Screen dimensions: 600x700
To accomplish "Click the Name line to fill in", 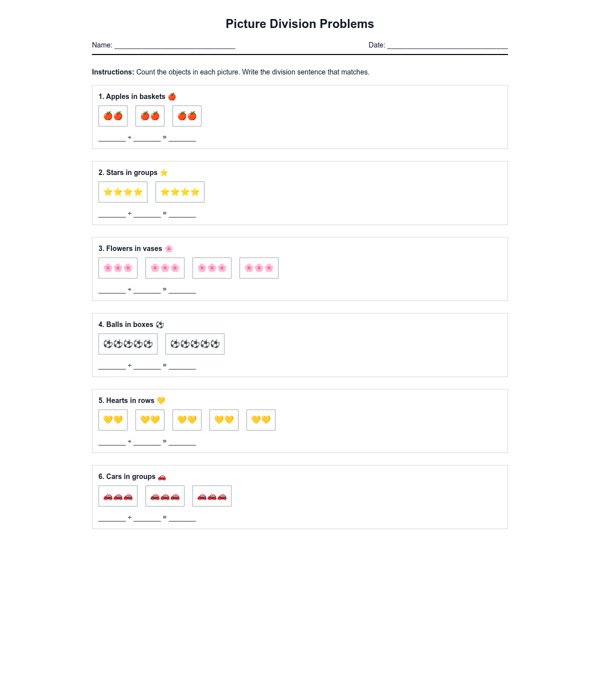I will pos(175,45).
